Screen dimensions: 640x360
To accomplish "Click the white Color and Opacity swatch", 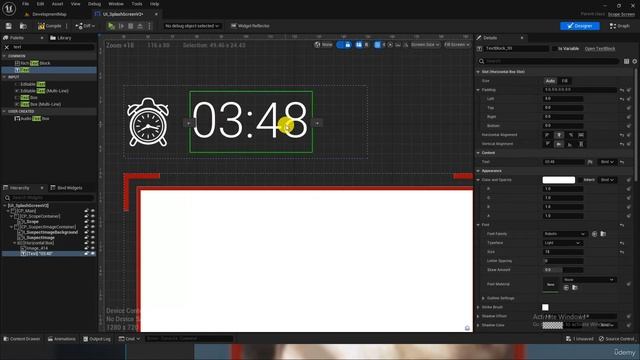I will tap(558, 180).
